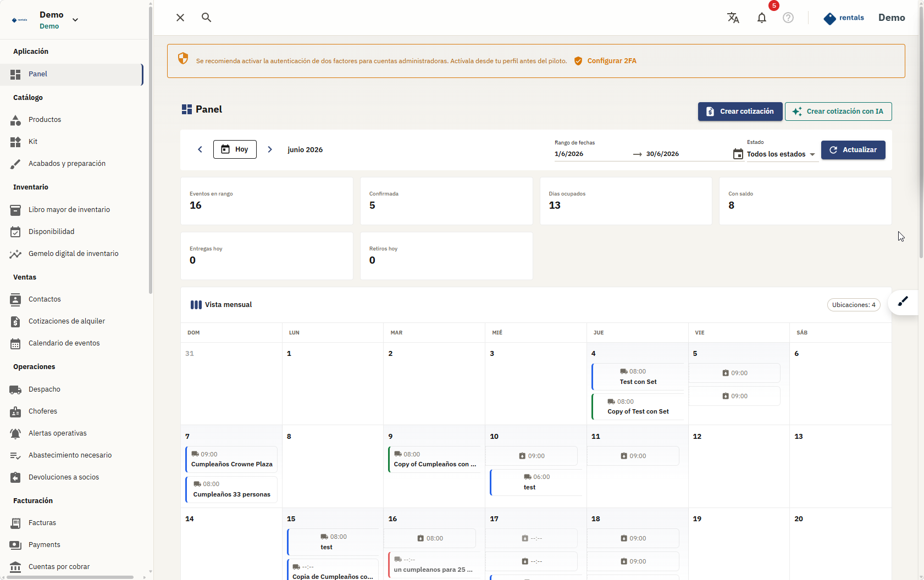This screenshot has width=924, height=580.
Task: Open the search magnifier icon
Action: coord(206,18)
